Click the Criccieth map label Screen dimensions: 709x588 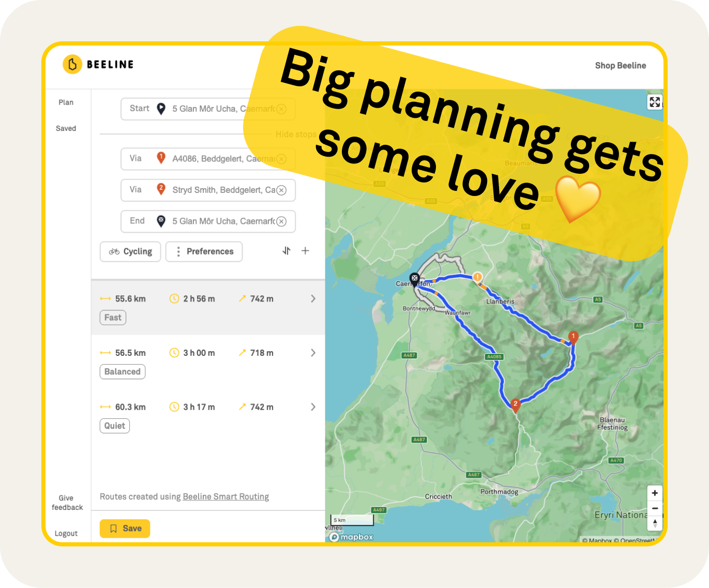click(438, 496)
